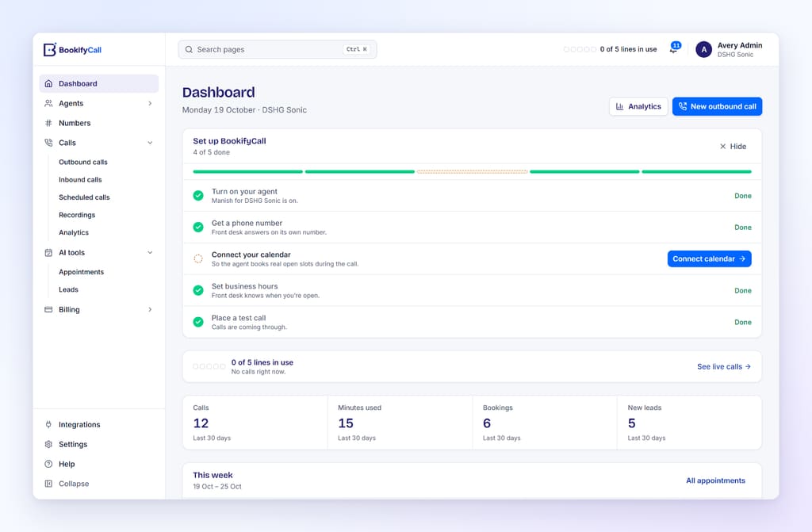Open Recordings submenu item
This screenshot has width=812, height=532.
(x=77, y=215)
